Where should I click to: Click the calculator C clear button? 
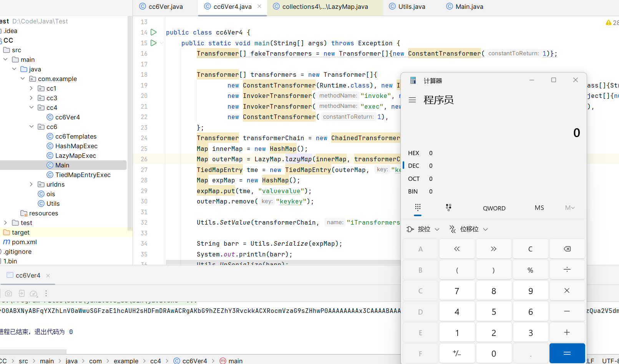coord(530,249)
